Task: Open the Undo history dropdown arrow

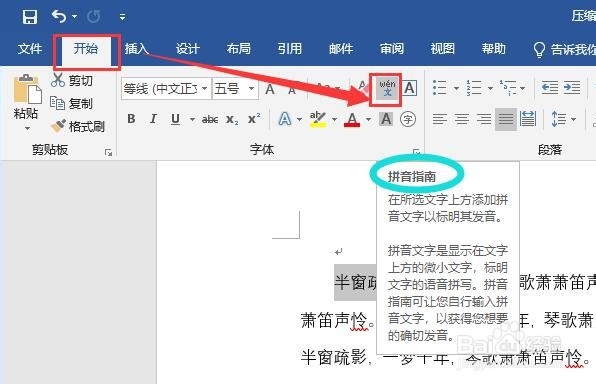Action: click(x=74, y=17)
